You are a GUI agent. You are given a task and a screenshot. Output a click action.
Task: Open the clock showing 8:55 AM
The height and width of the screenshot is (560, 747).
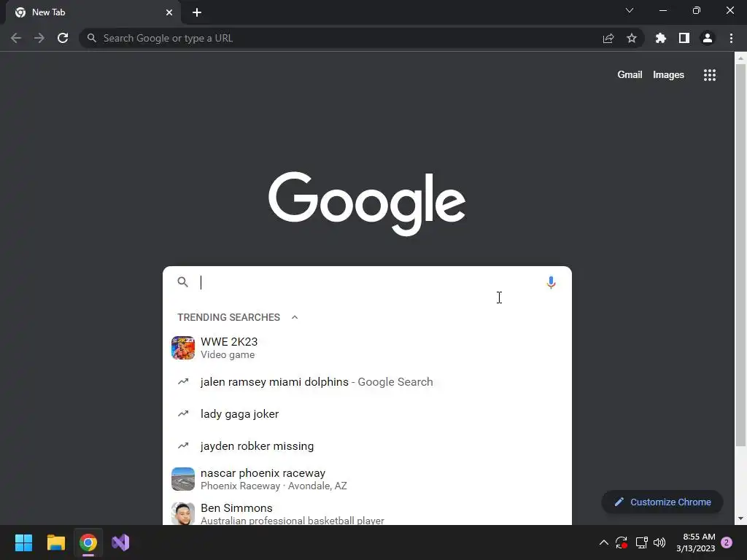pos(695,542)
